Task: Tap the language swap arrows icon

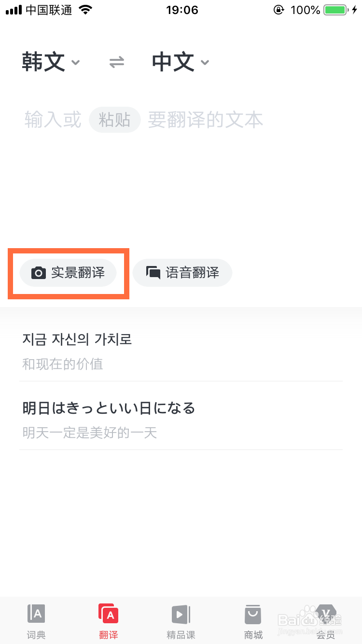Action: [116, 62]
